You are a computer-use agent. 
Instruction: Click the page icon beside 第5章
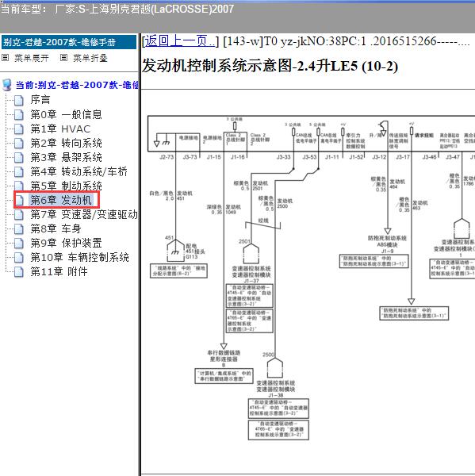[19, 186]
